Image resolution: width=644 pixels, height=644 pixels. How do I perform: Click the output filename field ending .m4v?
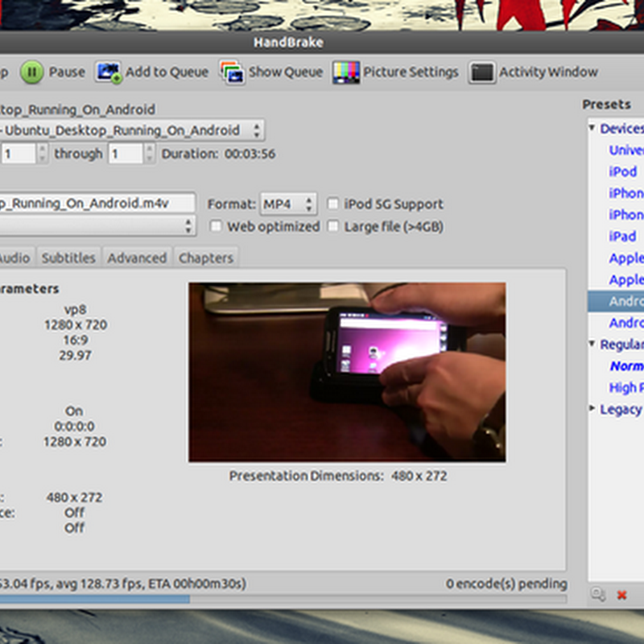pos(97,204)
